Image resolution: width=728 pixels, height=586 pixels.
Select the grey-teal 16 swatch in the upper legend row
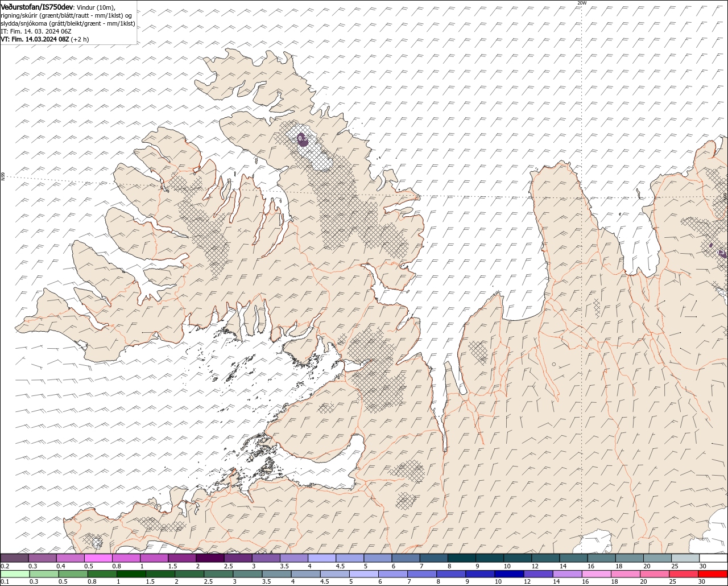[602, 558]
